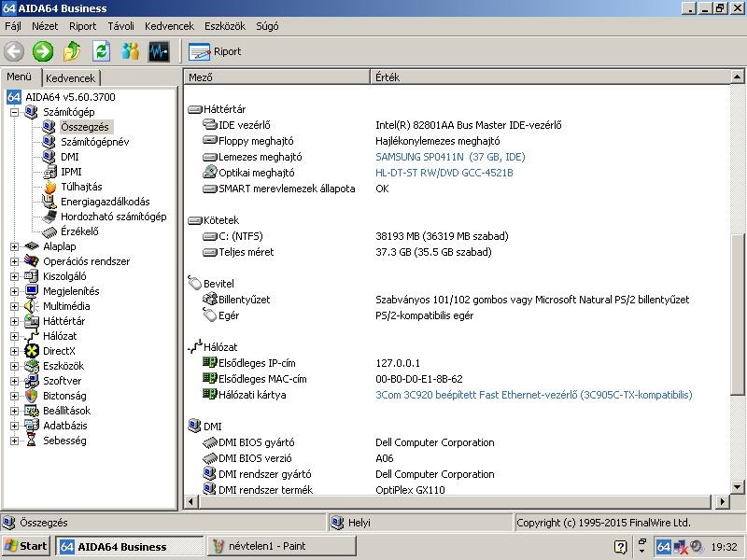The height and width of the screenshot is (560, 747).
Task: Open the Távoli menu
Action: [x=120, y=26]
